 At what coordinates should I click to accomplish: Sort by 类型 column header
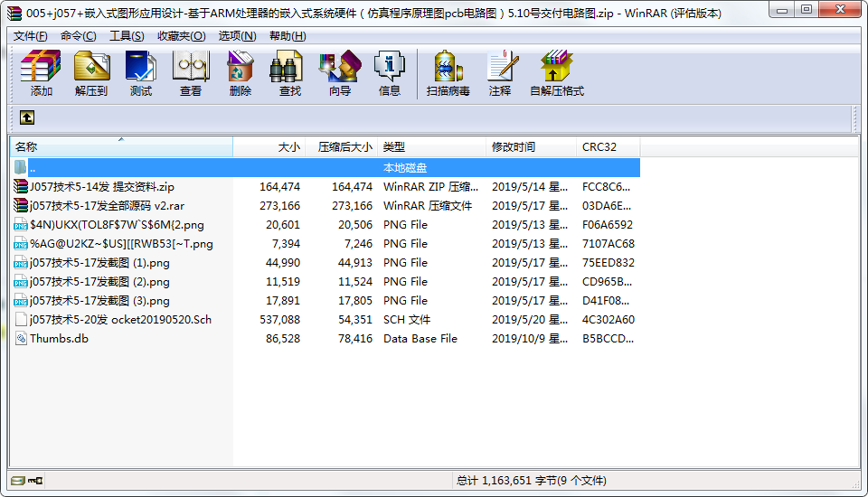[432, 146]
